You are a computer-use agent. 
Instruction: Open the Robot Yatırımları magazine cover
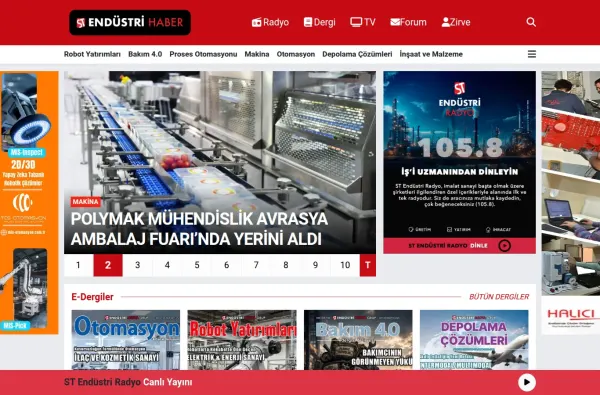coord(242,340)
